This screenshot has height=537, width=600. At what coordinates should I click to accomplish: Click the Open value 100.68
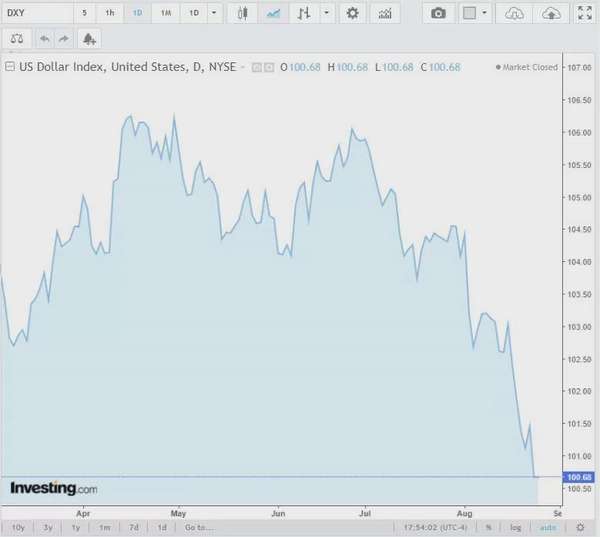[x=305, y=67]
